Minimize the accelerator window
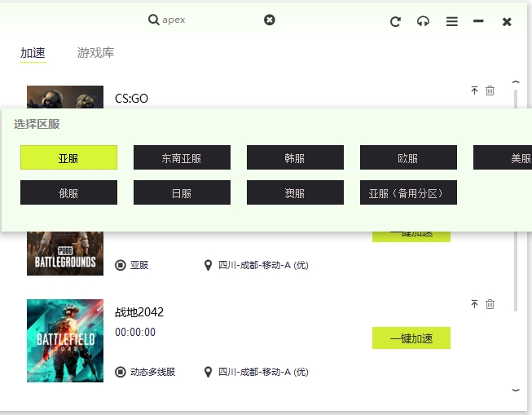This screenshot has height=415, width=532. pyautogui.click(x=478, y=21)
